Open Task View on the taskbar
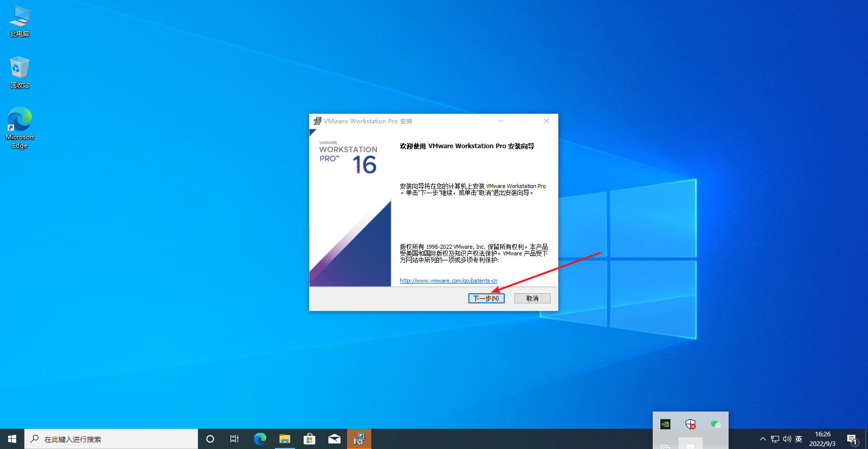Viewport: 868px width, 449px height. click(x=234, y=439)
